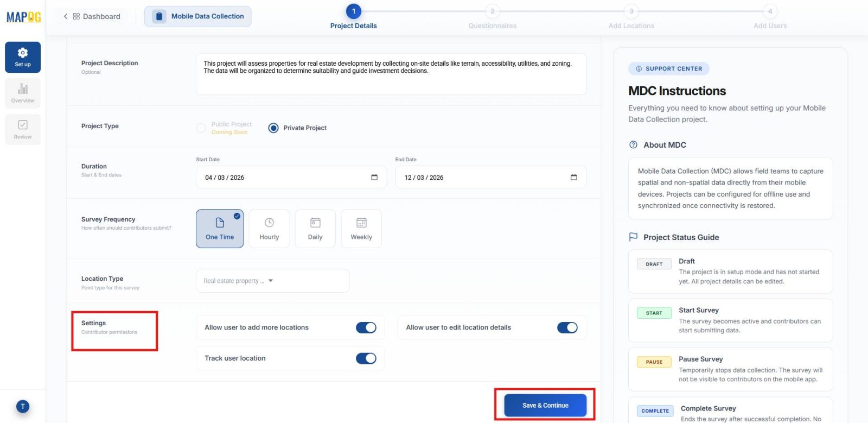
Task: Click the Dashboard grid icon
Action: tap(76, 16)
